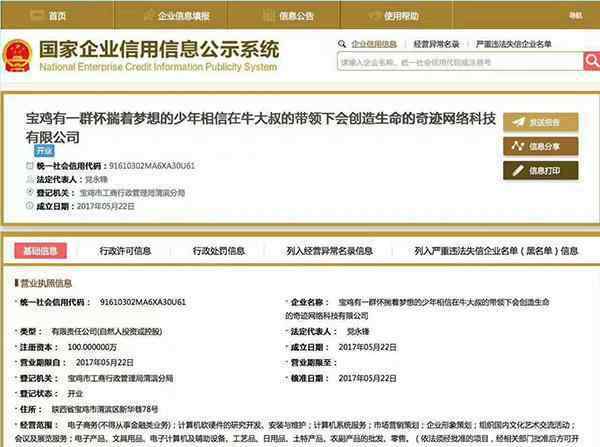Click the person icon beside 法定代表人
The width and height of the screenshot is (600, 447).
point(29,179)
